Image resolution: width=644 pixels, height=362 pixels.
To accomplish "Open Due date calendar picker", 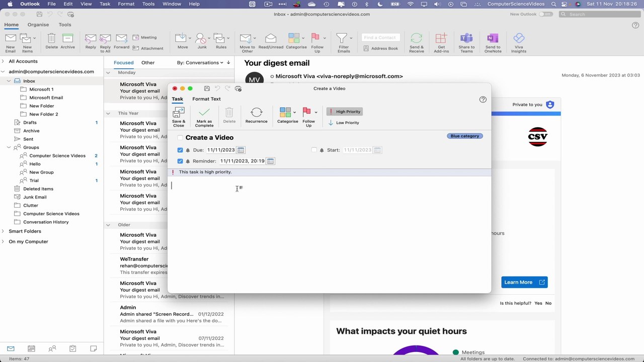I will tap(240, 150).
